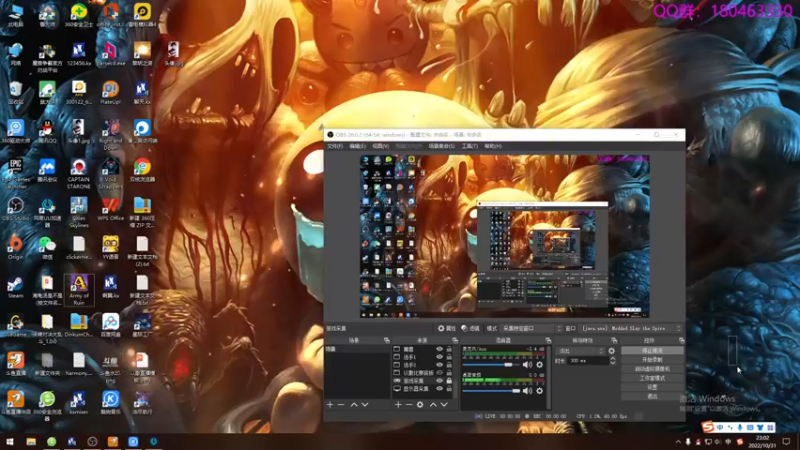Add a new scene with plus icon
The height and width of the screenshot is (450, 800).
330,405
